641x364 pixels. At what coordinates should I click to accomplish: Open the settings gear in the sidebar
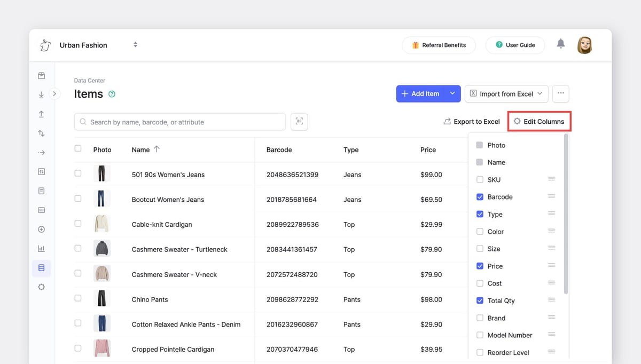tap(42, 287)
